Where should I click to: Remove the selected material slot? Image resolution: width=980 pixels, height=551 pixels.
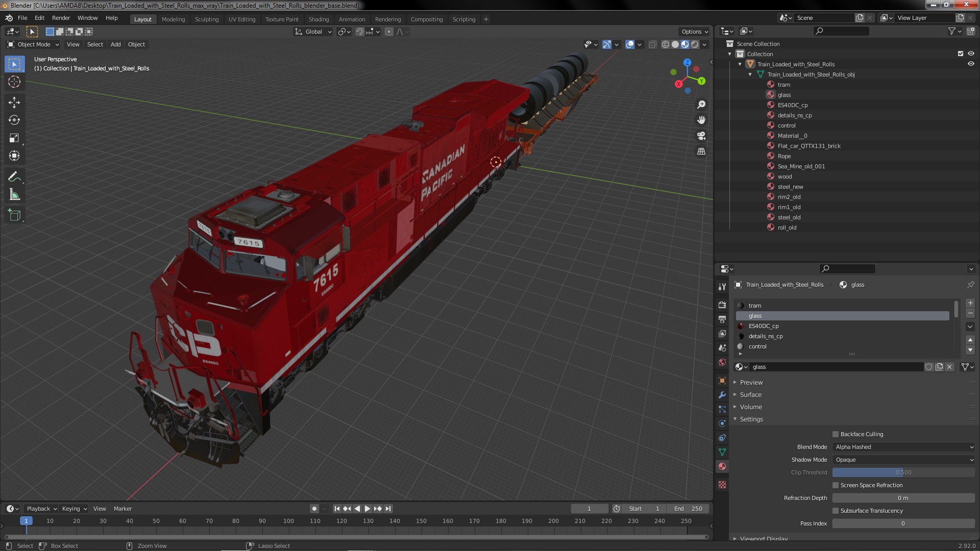click(970, 313)
